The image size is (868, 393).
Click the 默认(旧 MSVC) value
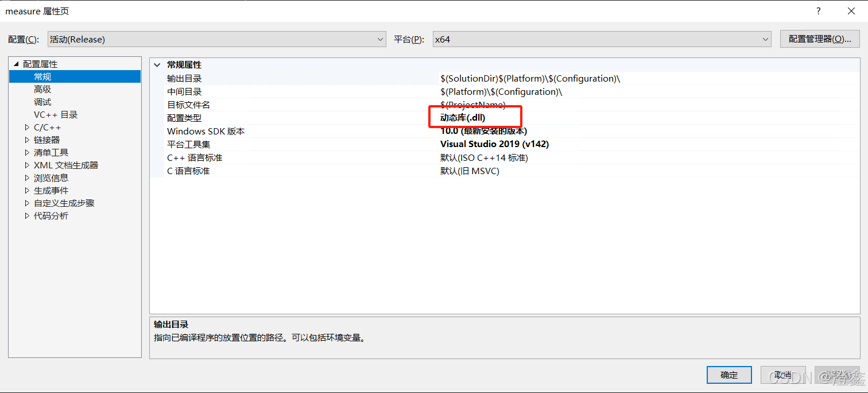[x=470, y=171]
